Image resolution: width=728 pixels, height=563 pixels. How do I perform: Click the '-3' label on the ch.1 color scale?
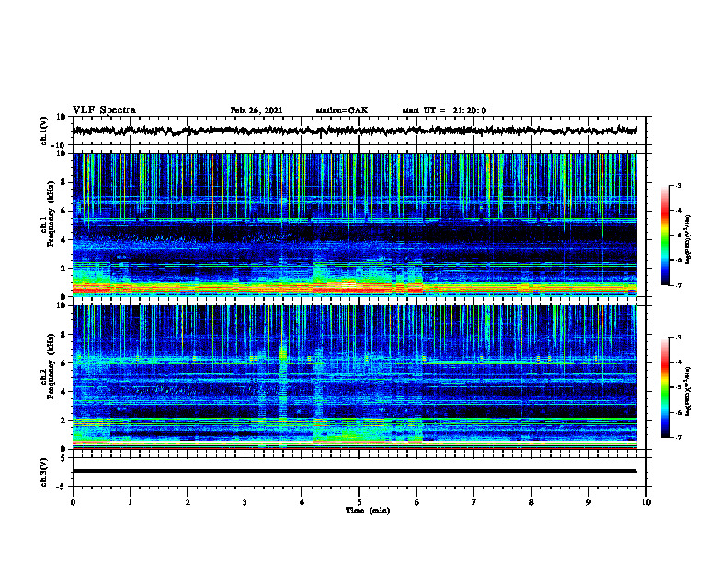pos(677,186)
